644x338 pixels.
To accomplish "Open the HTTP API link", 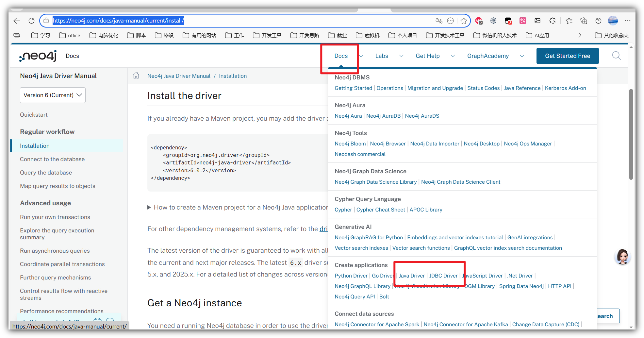I will pos(559,286).
